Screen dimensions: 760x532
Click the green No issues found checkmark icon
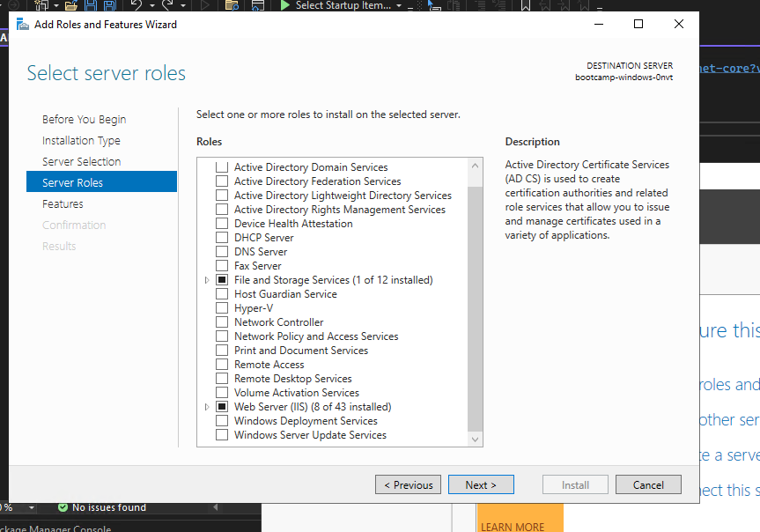click(63, 507)
